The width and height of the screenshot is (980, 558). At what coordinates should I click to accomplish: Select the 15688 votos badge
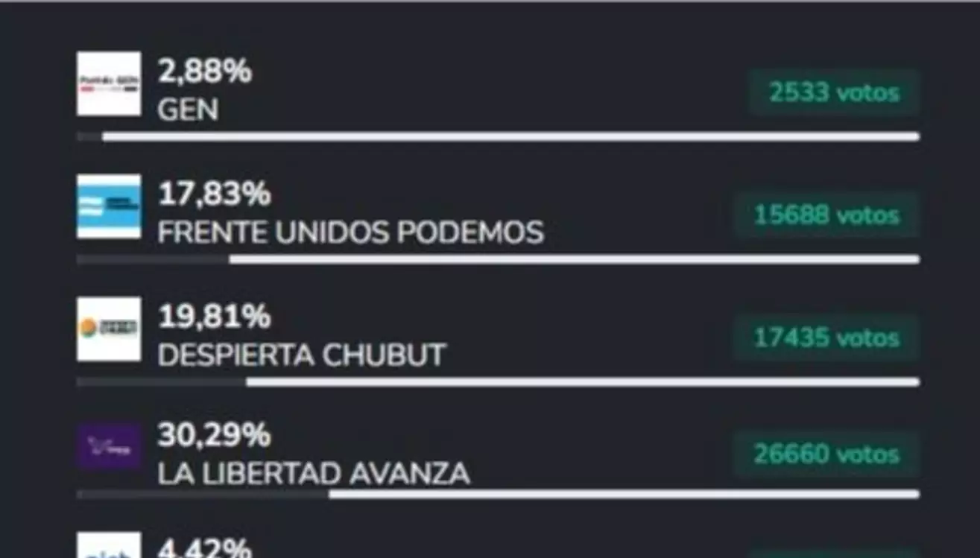point(826,215)
